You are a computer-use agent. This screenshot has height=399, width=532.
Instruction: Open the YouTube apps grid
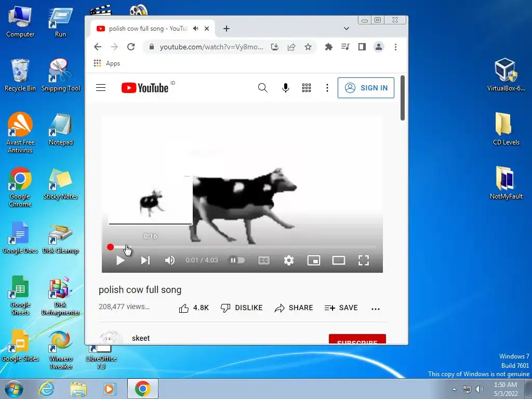pyautogui.click(x=307, y=88)
